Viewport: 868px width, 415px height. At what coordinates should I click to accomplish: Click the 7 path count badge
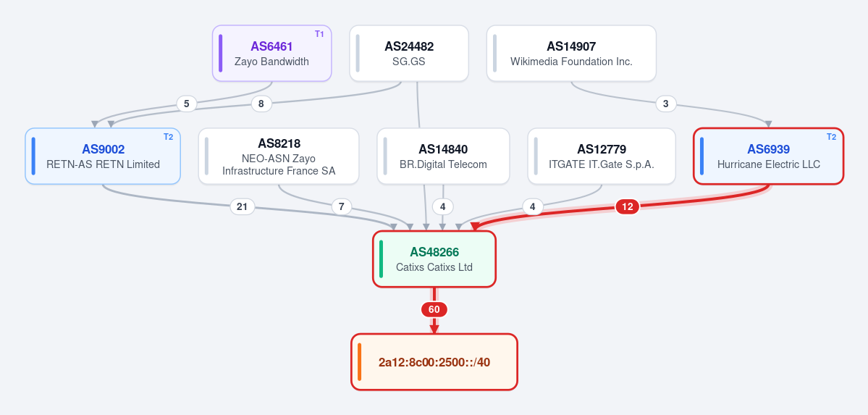point(342,206)
